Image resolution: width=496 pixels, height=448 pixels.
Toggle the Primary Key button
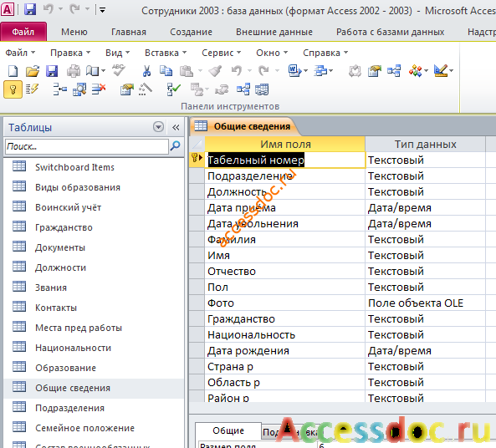(13, 89)
